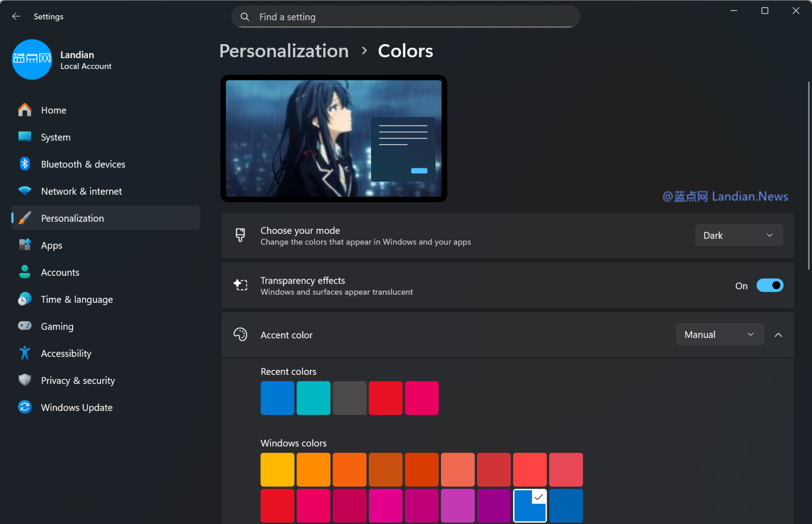Click the search magnifier icon
This screenshot has height=524, width=812.
(x=245, y=17)
